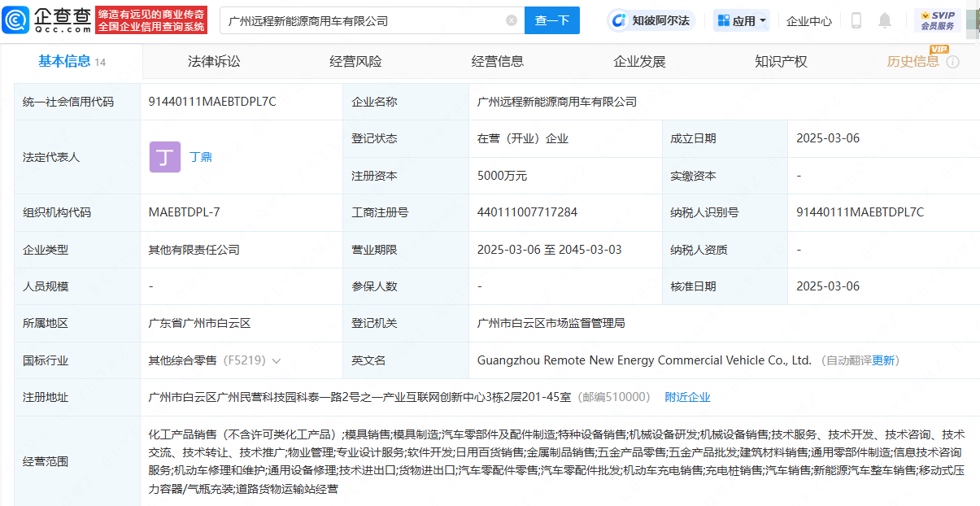Image resolution: width=980 pixels, height=506 pixels.
Task: Expand the 其他综合零售 industry chevron
Action: (277, 360)
